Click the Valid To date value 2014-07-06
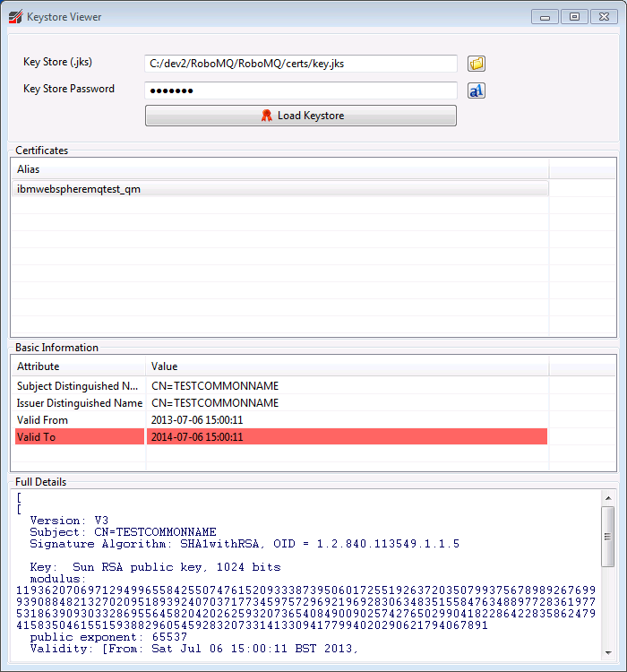Viewport: 627px width, 672px height. click(x=197, y=437)
